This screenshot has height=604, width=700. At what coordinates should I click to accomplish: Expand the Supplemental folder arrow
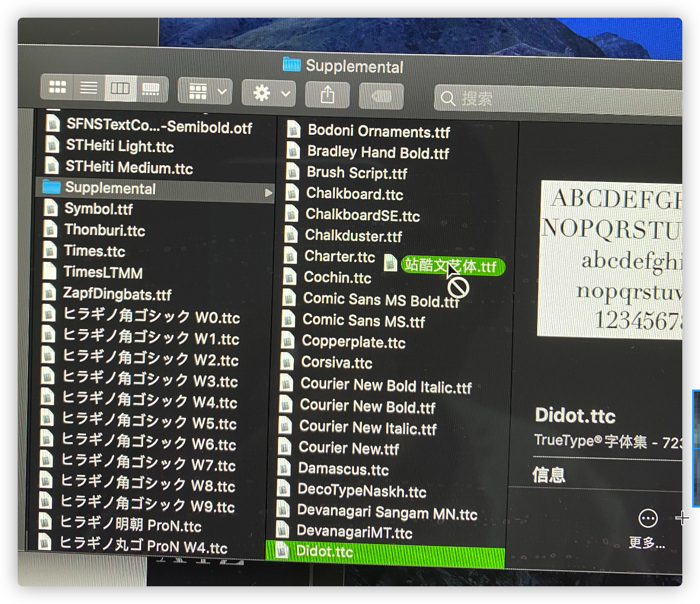268,193
